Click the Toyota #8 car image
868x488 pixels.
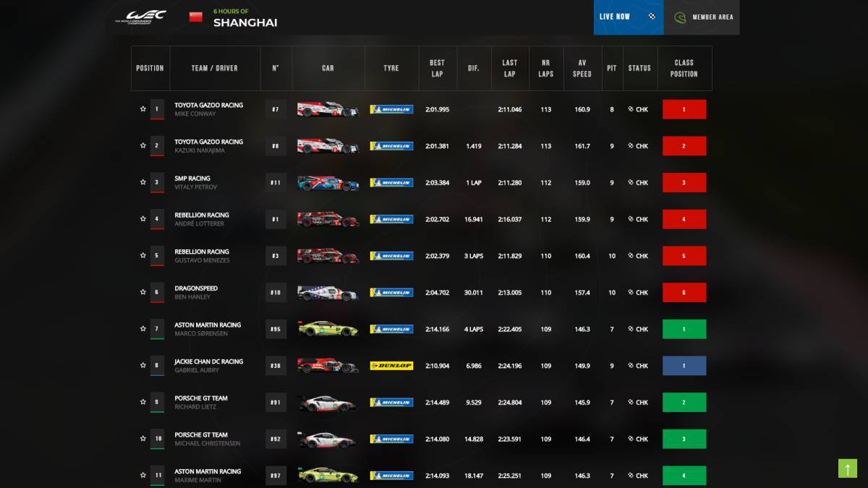click(328, 146)
